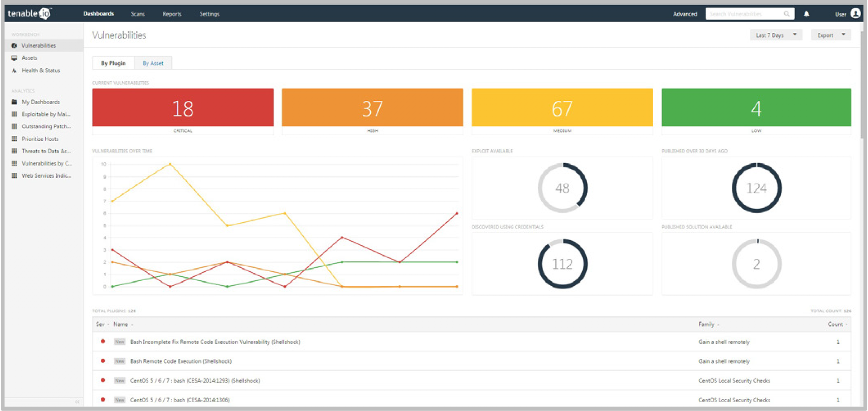The image size is (868, 411).
Task: Click the Published Over 30 Days 124 gauge
Action: 756,188
